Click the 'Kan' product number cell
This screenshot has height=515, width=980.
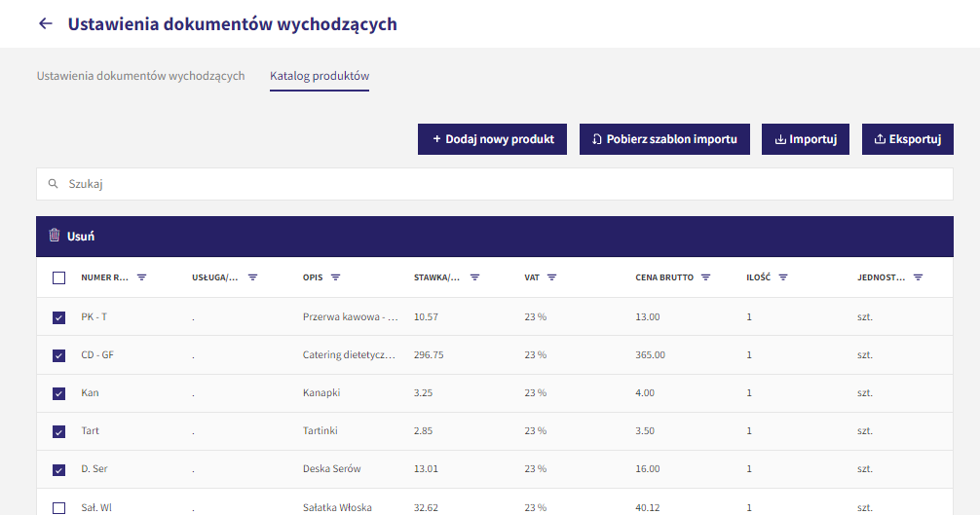90,392
